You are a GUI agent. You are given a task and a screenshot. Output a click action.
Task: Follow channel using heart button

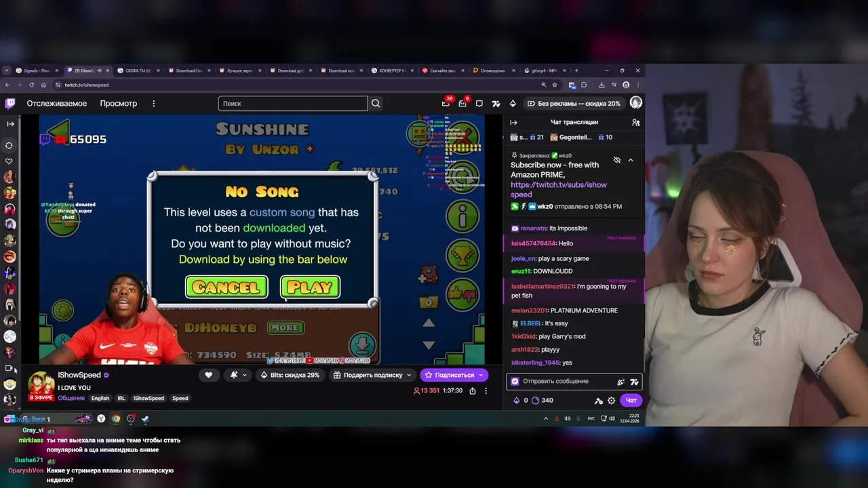[209, 375]
